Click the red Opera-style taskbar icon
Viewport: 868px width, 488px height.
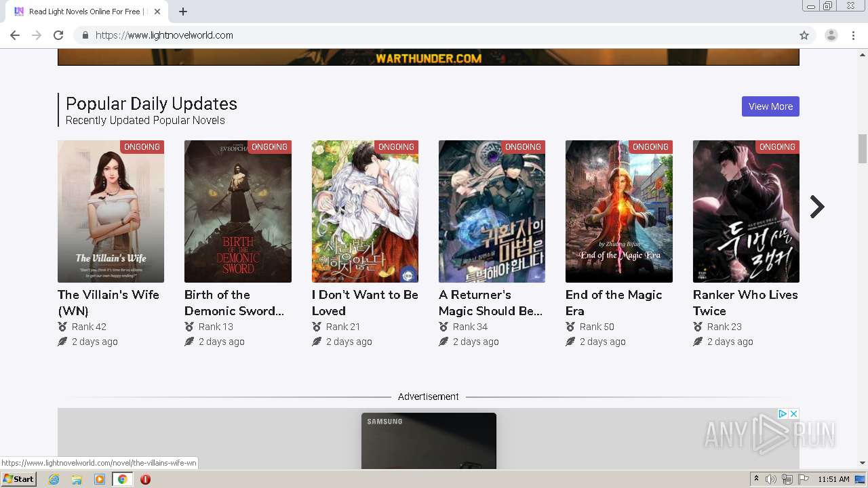pos(145,479)
